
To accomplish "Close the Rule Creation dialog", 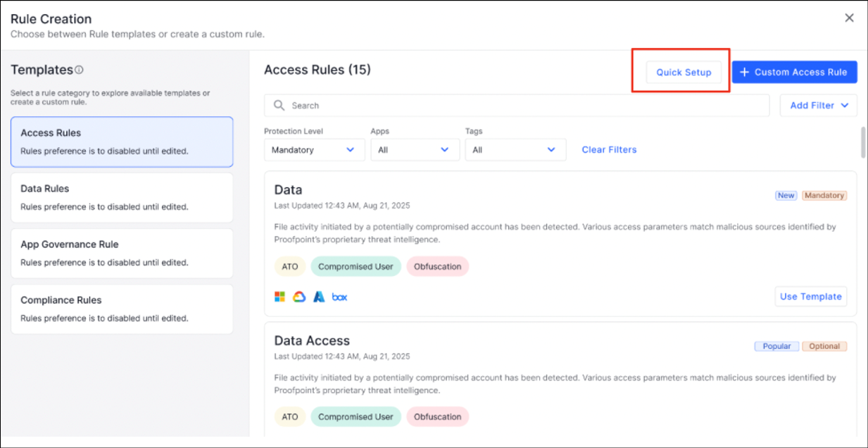I will pyautogui.click(x=849, y=18).
